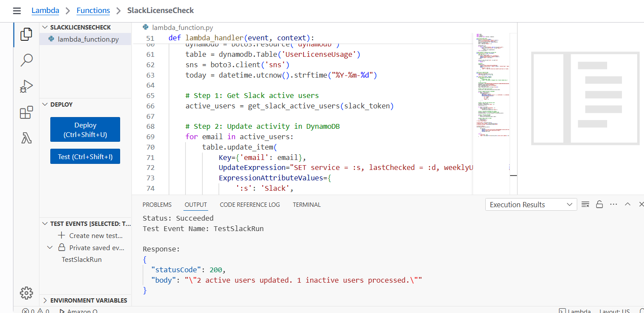Image resolution: width=644 pixels, height=313 pixels.
Task: Click code line 61 UserLicenseUsage table
Action: (273, 54)
